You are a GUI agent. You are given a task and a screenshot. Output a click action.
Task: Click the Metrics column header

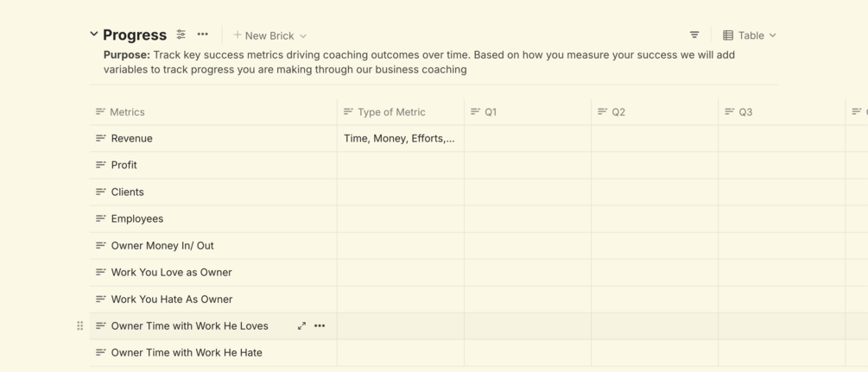click(x=128, y=112)
